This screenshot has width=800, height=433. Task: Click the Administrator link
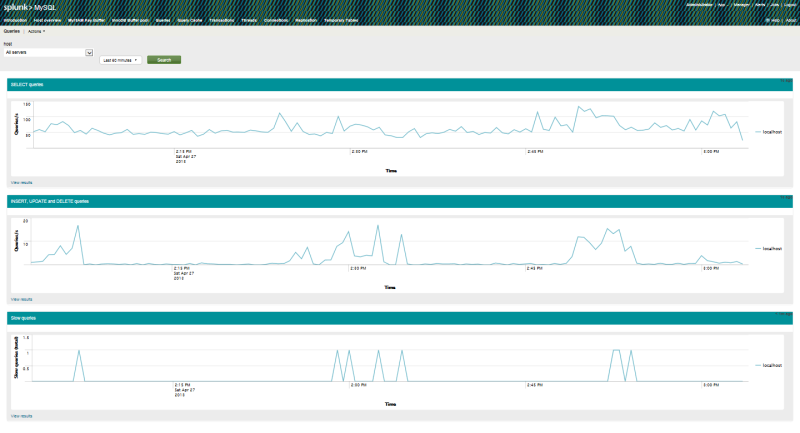(699, 5)
